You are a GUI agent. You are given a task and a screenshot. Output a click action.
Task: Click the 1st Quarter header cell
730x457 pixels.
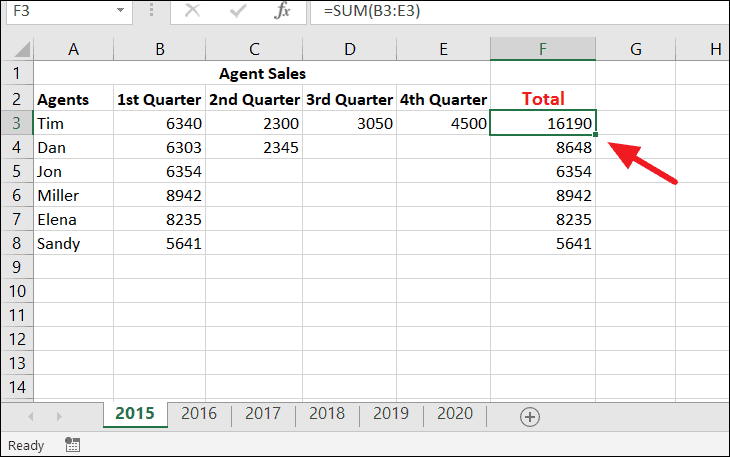[160, 99]
